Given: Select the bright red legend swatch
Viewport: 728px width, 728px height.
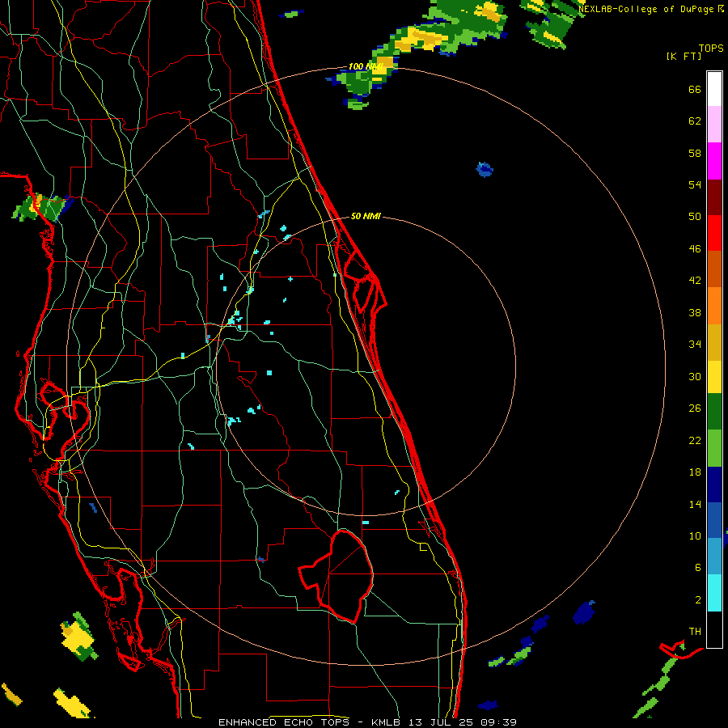Looking at the screenshot, I should [714, 233].
